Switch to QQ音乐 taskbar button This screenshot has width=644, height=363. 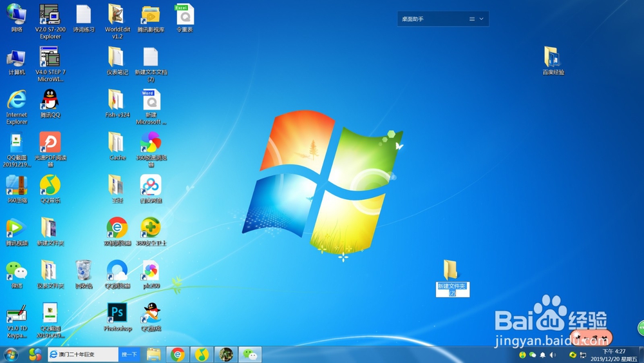pos(201,355)
